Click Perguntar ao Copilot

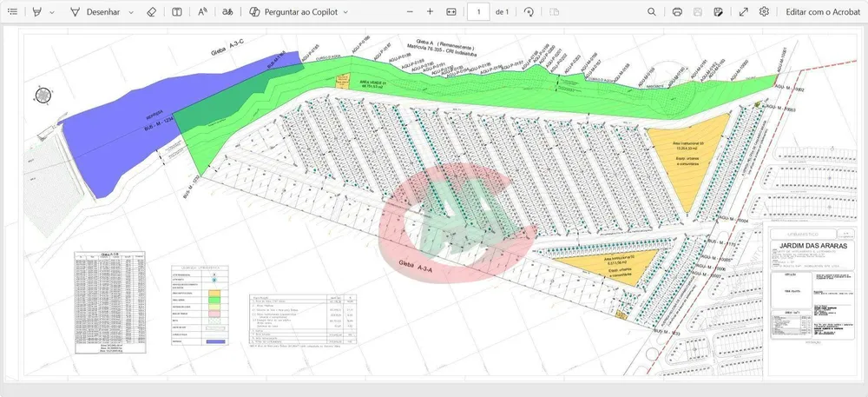pos(293,11)
